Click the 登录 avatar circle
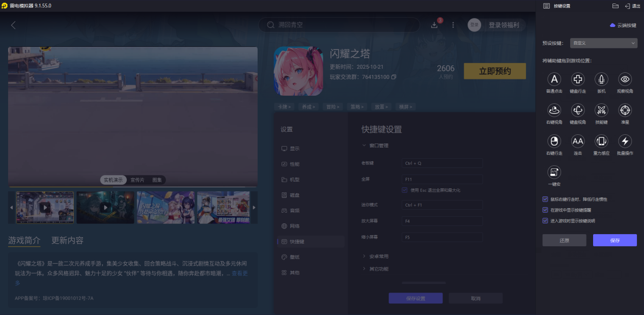This screenshot has height=315, width=644. coord(474,25)
